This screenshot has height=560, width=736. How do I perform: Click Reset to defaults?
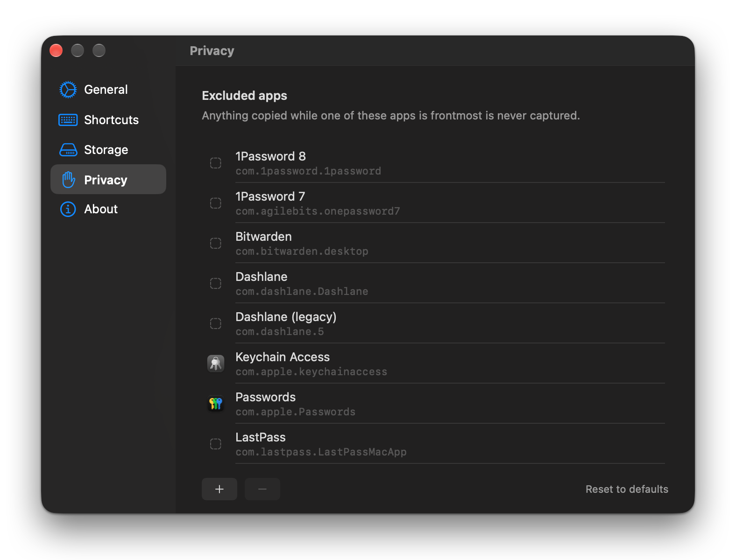pos(627,489)
